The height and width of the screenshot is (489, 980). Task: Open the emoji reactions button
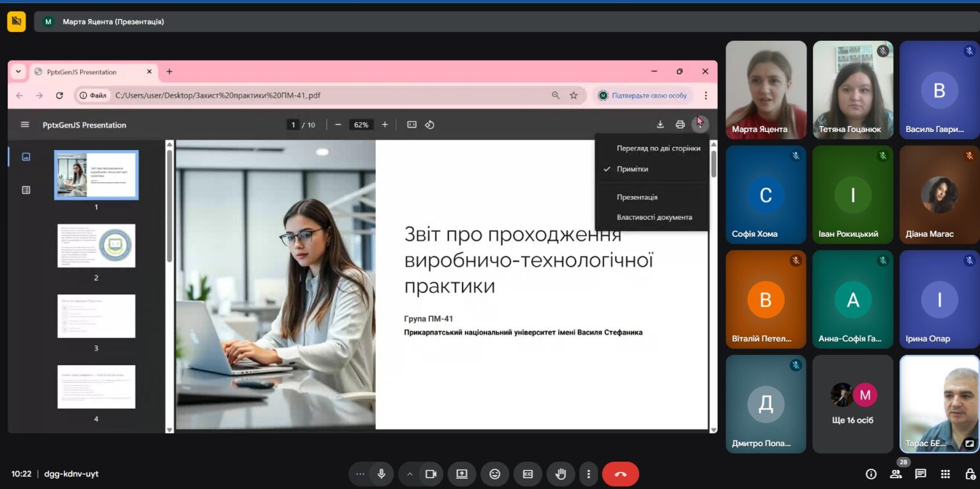coord(494,474)
